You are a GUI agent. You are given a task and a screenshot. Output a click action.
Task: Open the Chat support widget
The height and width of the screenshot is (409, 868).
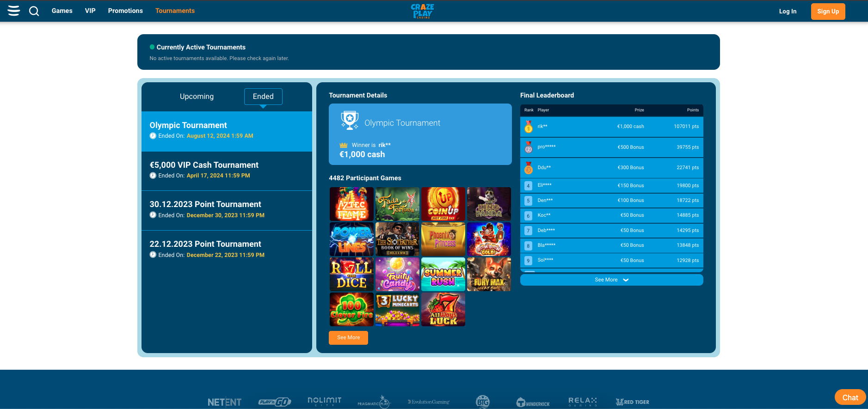(850, 397)
